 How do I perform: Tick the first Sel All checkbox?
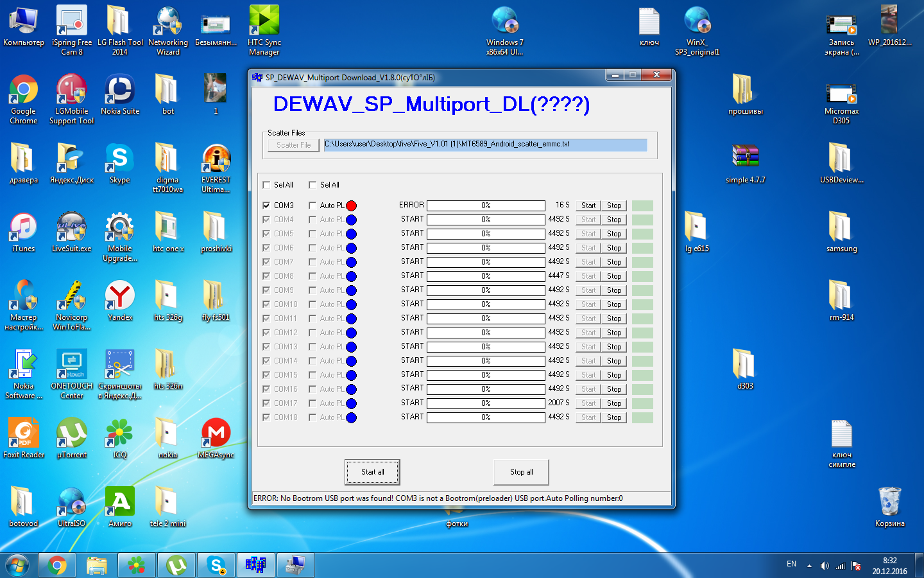click(266, 185)
